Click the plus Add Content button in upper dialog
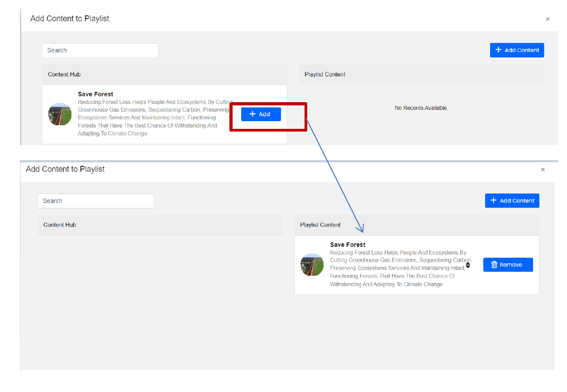 point(517,50)
